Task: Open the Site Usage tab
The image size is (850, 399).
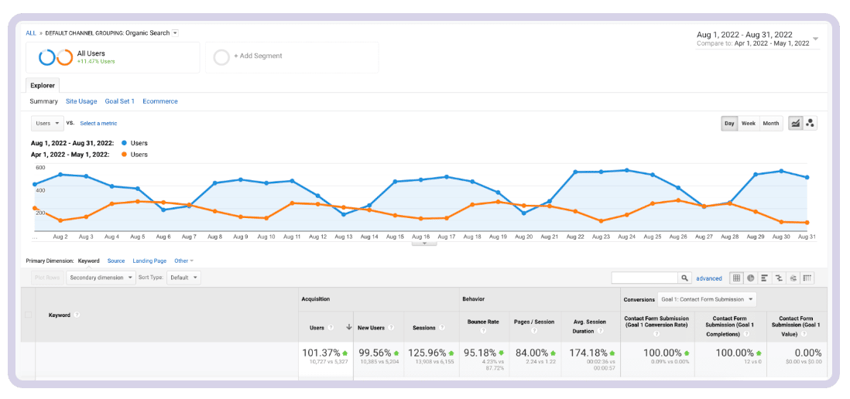Action: click(81, 101)
